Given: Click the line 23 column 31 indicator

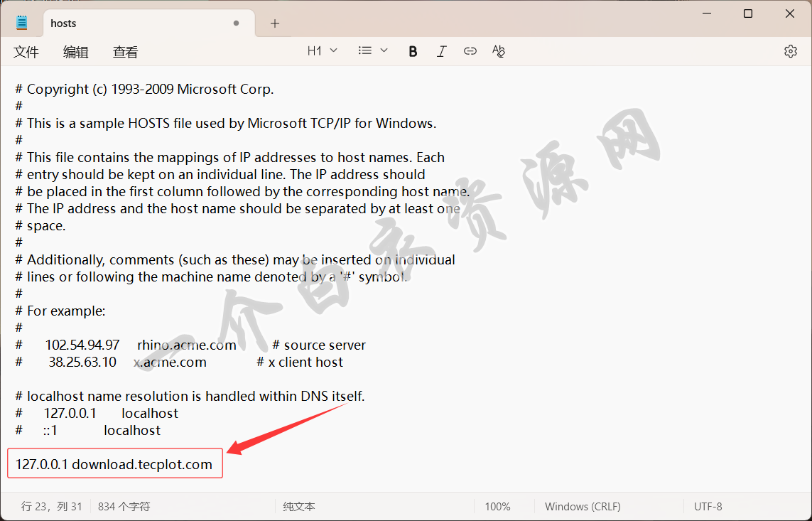Looking at the screenshot, I should tap(51, 507).
